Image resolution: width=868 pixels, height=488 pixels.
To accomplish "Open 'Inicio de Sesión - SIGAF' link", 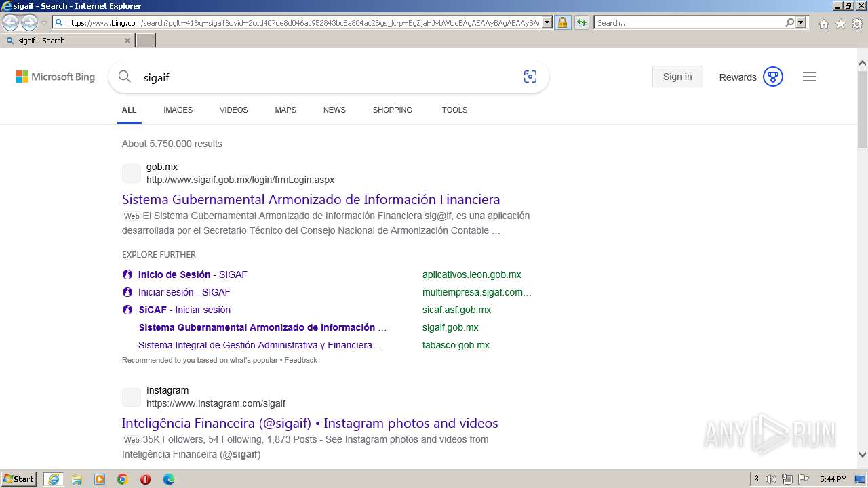I will coord(193,274).
